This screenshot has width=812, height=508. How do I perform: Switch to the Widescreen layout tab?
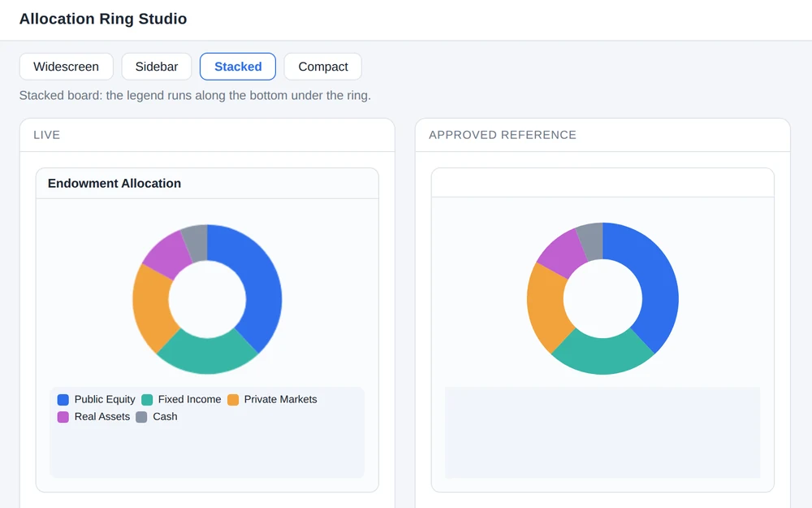[x=67, y=67]
